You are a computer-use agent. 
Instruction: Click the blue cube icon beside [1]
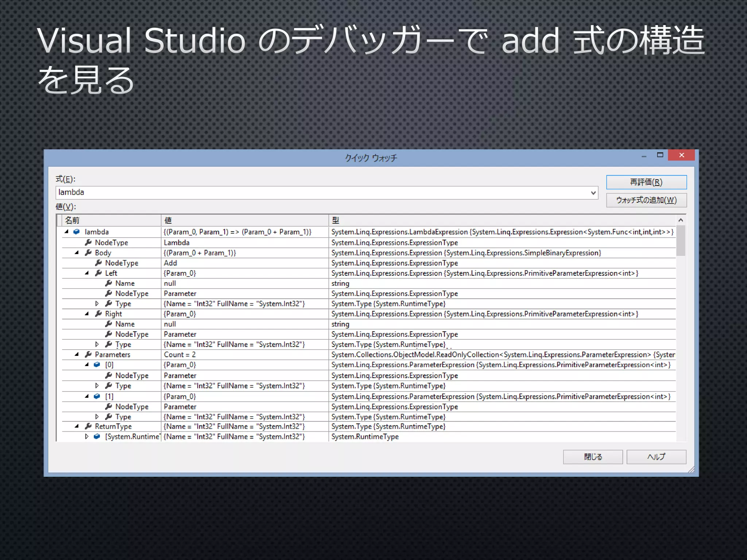(x=97, y=396)
